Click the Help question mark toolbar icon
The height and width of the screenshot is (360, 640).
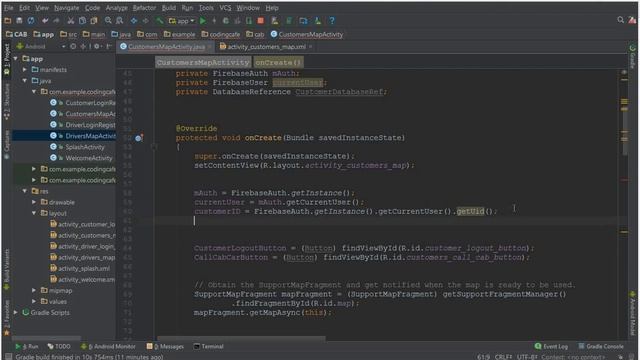[332, 20]
